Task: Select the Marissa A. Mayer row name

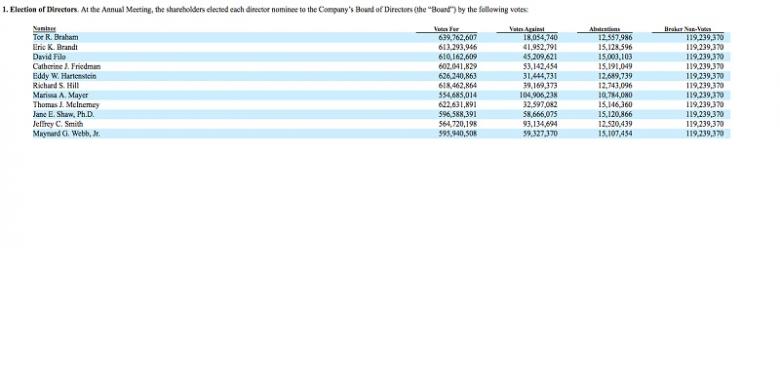Action: click(60, 95)
